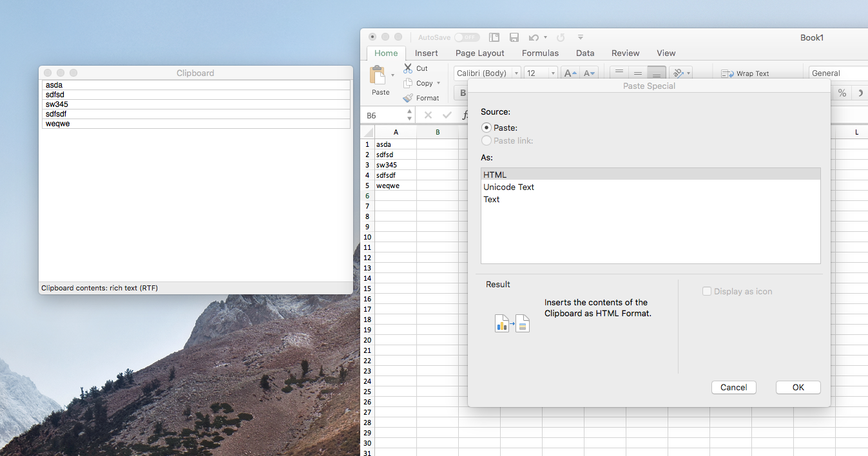Click the Format painter brush icon
This screenshot has height=456, width=868.
(x=408, y=98)
